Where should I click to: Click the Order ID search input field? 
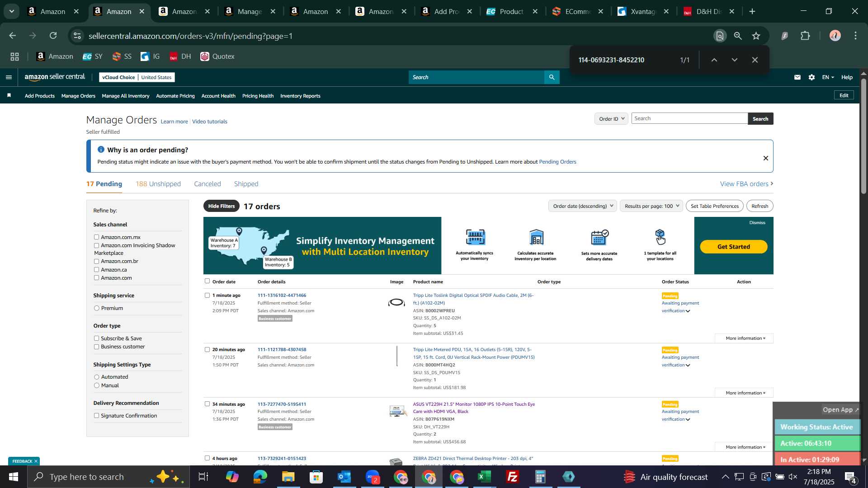pyautogui.click(x=689, y=118)
